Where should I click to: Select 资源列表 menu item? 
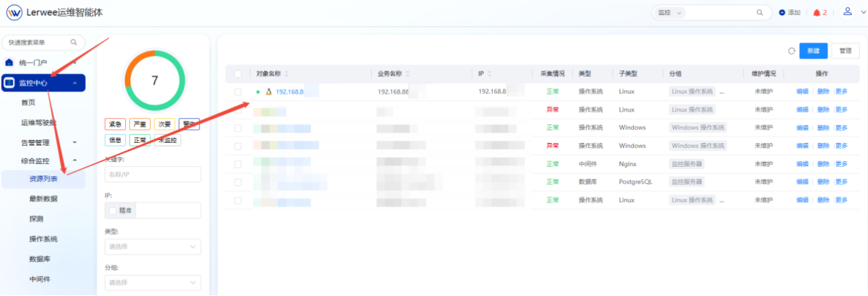pyautogui.click(x=44, y=179)
